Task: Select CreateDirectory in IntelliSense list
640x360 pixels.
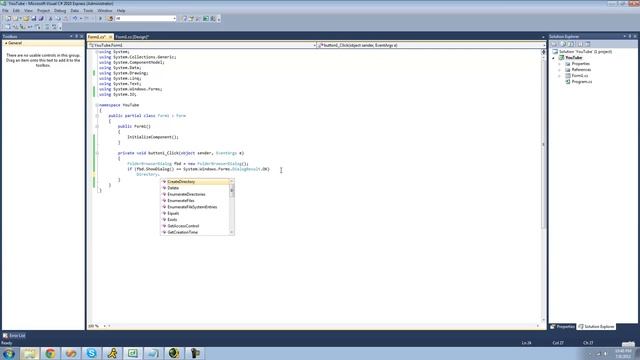Action: tap(195, 182)
